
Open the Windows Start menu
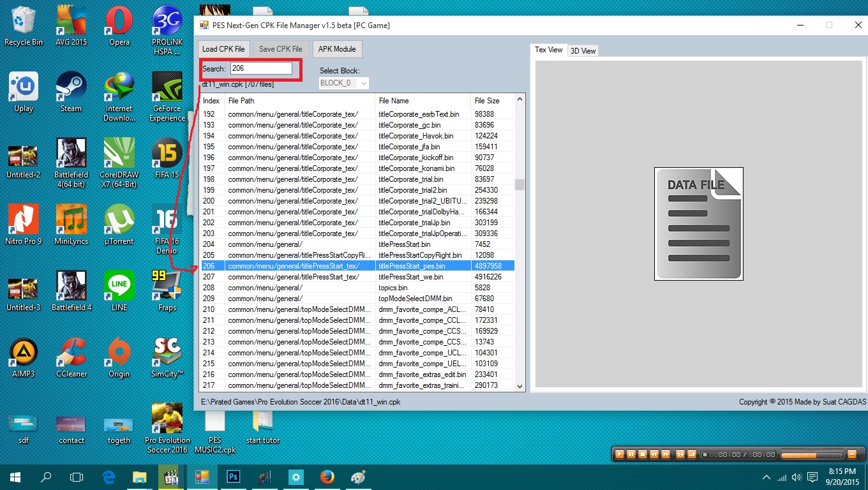coord(15,477)
